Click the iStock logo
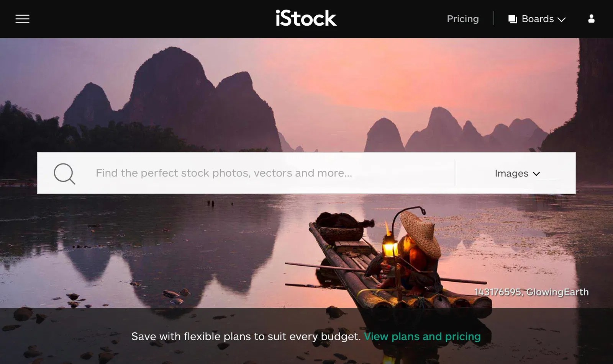Screen dimensions: 613x364 pos(306,18)
